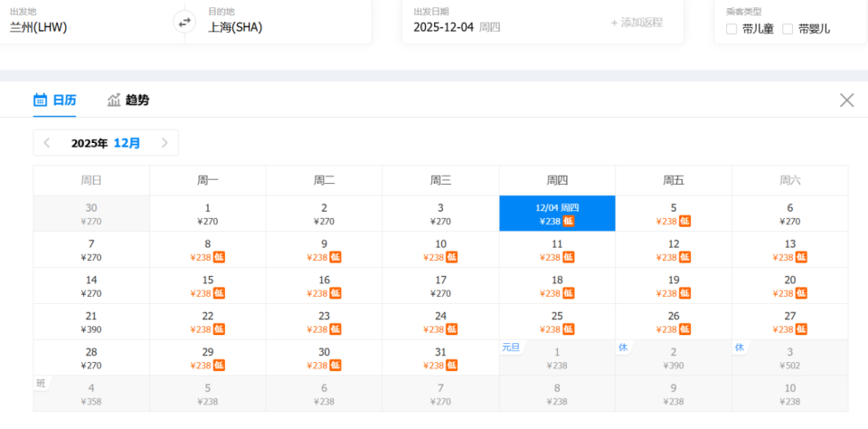Select December 25 fare ¥238

coord(557,322)
